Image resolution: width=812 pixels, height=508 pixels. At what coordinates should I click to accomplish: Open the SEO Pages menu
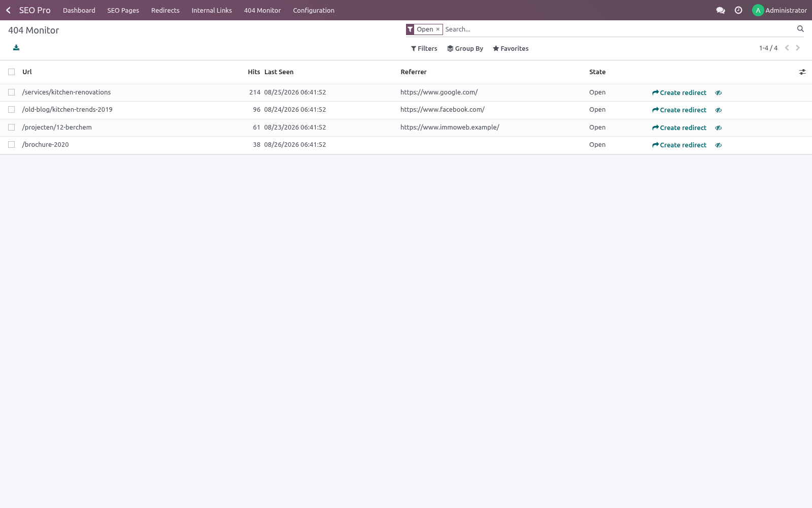123,10
